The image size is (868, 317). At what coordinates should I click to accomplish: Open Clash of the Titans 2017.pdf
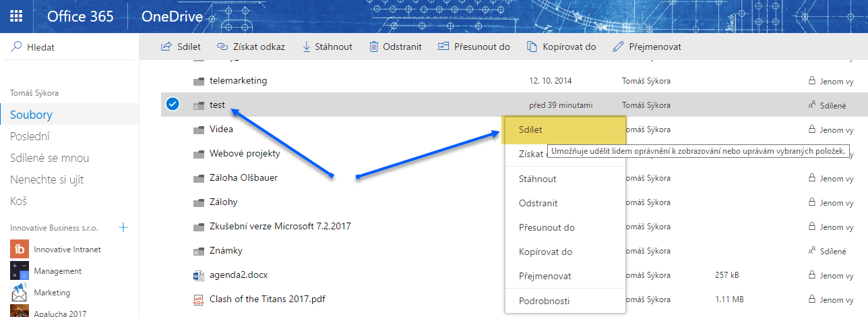[x=268, y=299]
